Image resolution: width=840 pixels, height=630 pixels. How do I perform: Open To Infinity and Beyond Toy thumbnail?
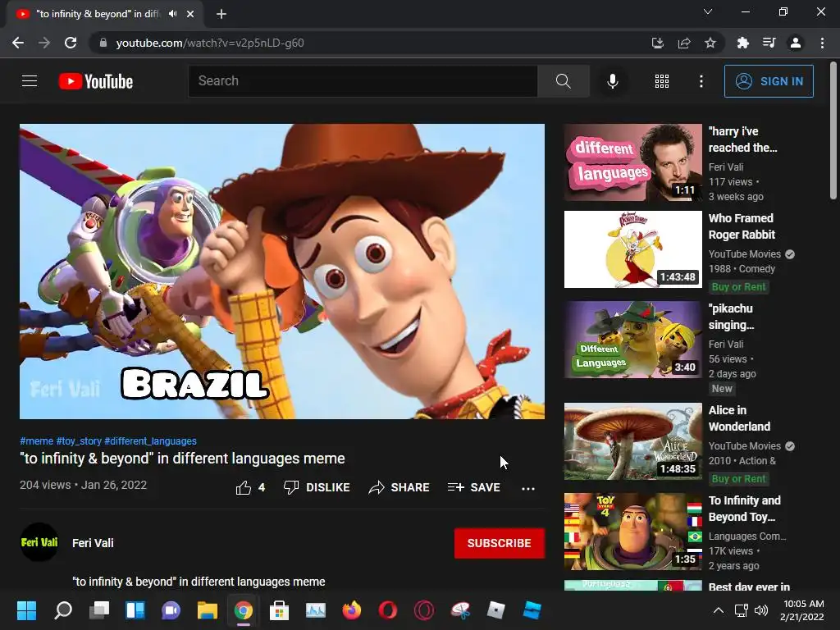633,532
